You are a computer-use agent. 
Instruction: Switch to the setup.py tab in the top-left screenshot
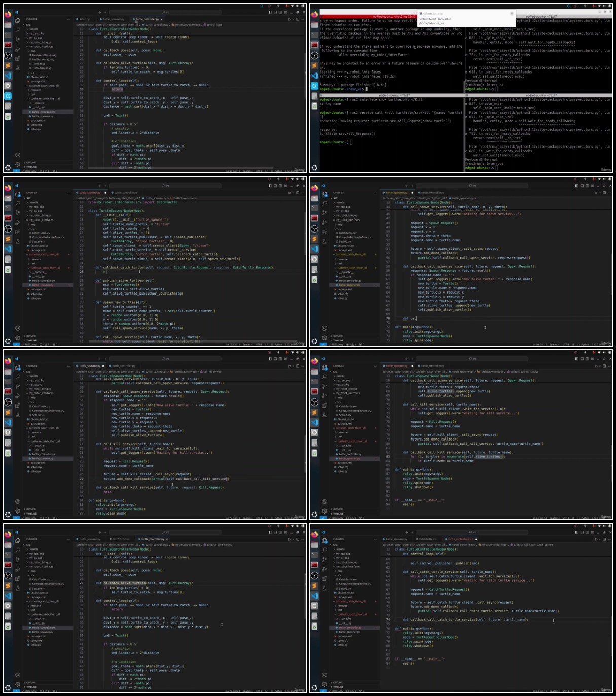point(84,19)
